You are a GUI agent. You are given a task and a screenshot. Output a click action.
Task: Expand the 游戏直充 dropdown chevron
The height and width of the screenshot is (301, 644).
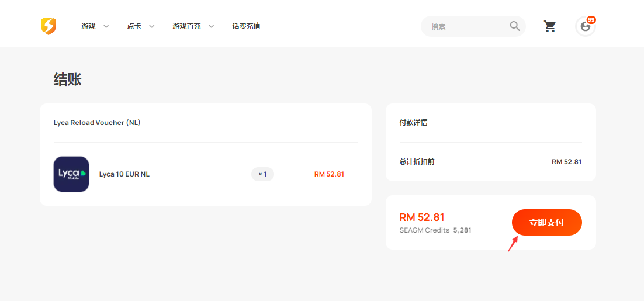click(x=211, y=27)
